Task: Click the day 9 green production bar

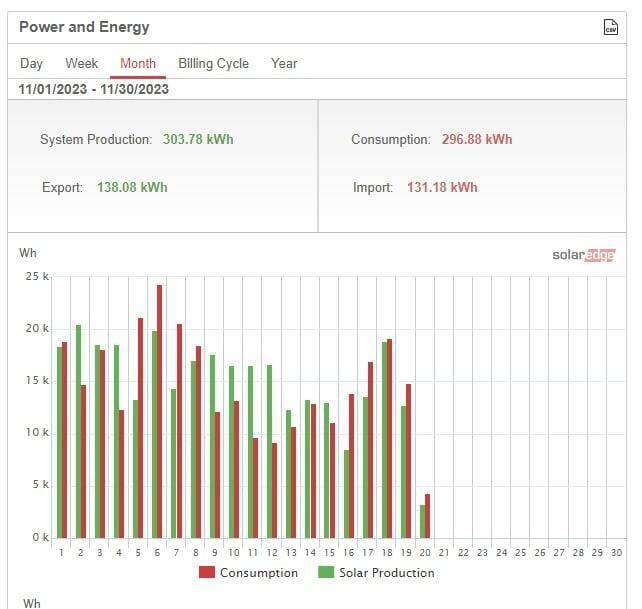Action: click(212, 447)
